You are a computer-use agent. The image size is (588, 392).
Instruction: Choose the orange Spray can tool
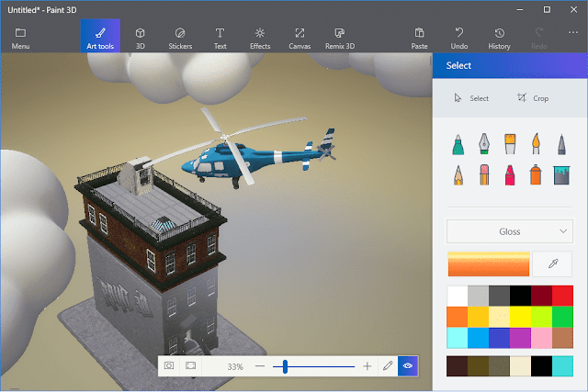click(536, 174)
